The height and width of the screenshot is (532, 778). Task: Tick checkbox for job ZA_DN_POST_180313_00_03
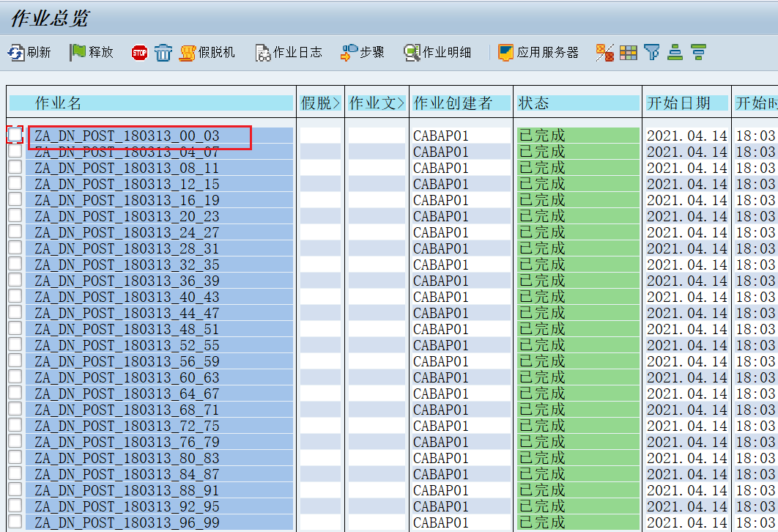tap(15, 135)
